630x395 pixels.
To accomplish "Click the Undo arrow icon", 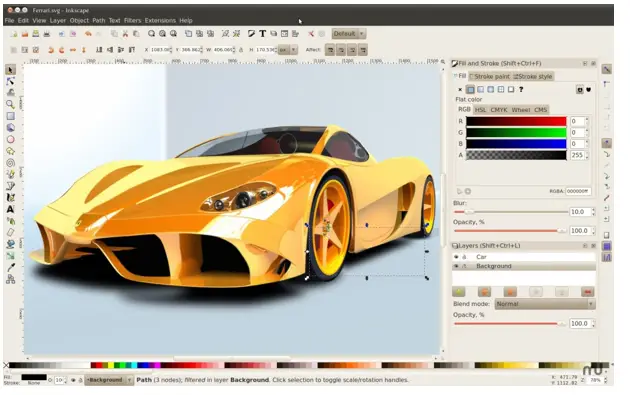I will tap(88, 34).
